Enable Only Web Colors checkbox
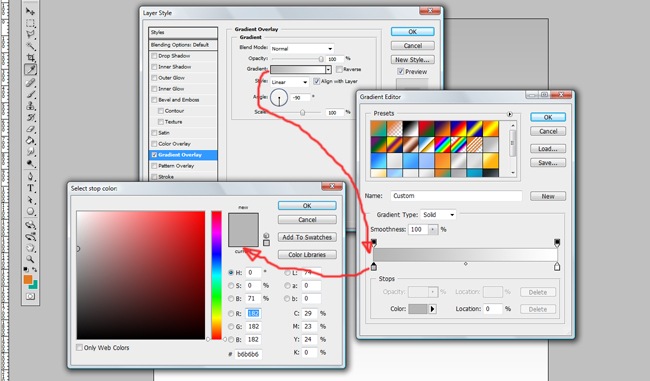 (79, 347)
